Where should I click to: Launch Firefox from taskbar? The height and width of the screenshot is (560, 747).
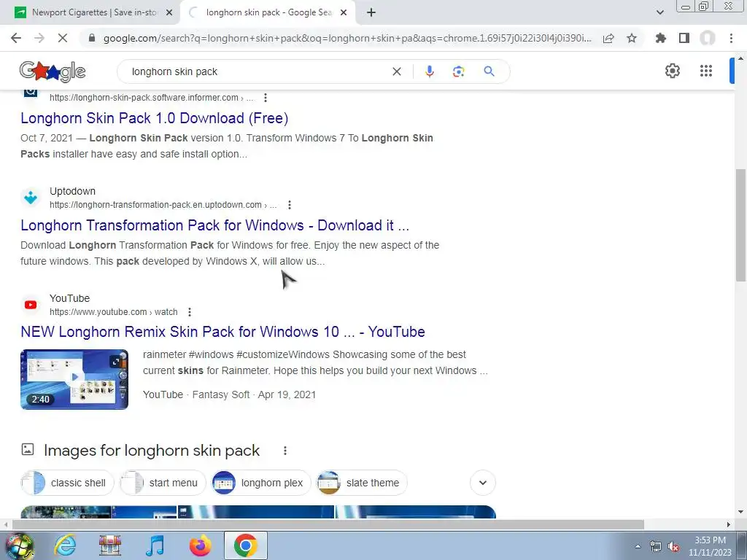click(200, 545)
